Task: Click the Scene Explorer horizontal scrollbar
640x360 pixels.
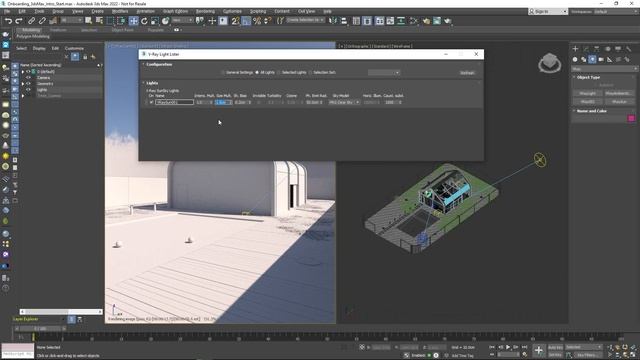Action: [x=61, y=311]
